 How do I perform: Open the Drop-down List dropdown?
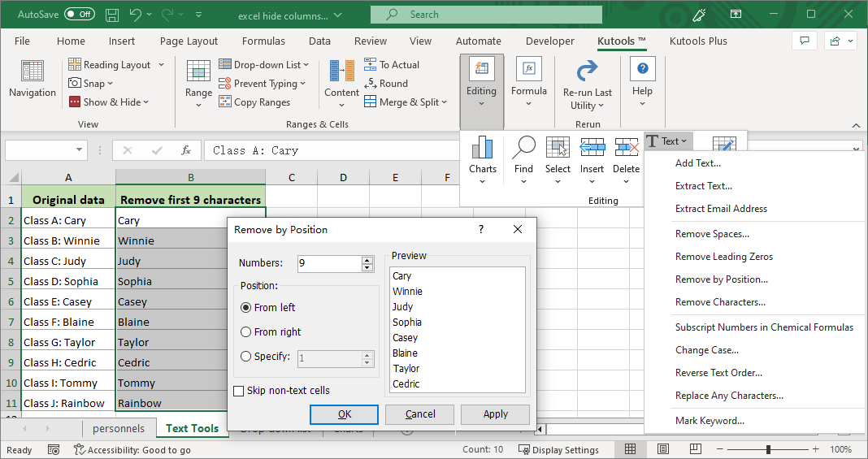[x=306, y=65]
